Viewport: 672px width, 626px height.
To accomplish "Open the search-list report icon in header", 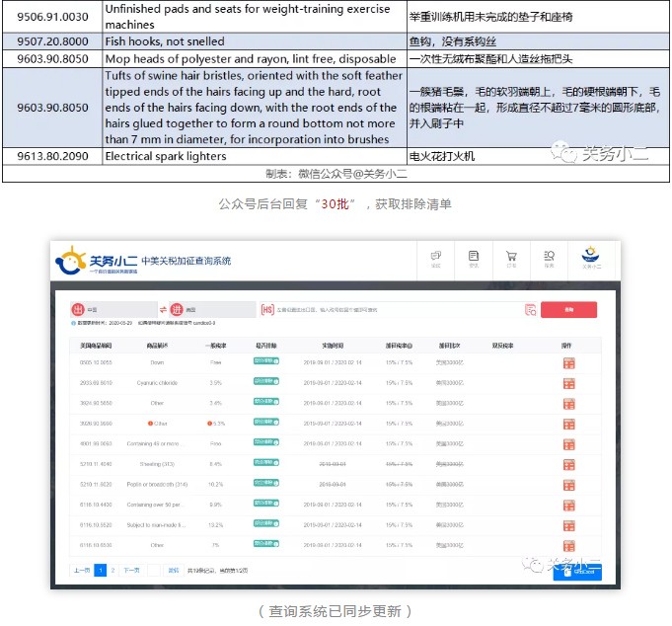I will (549, 256).
